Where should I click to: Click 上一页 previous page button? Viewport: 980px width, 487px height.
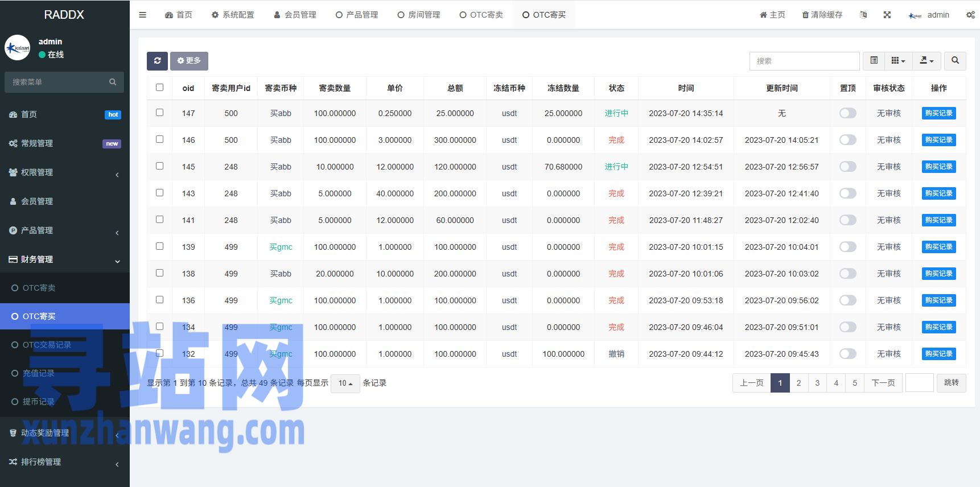tap(752, 383)
